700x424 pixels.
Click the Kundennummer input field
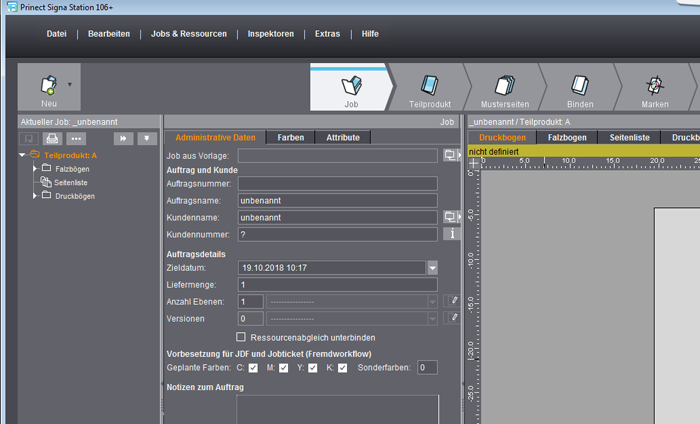click(338, 234)
